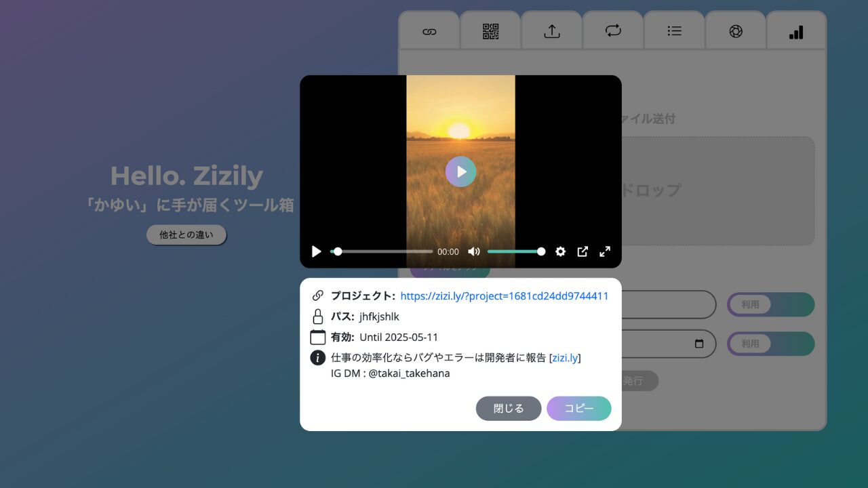The width and height of the screenshot is (868, 488).
Task: Click the calendar icon beside 有効
Action: (x=317, y=337)
